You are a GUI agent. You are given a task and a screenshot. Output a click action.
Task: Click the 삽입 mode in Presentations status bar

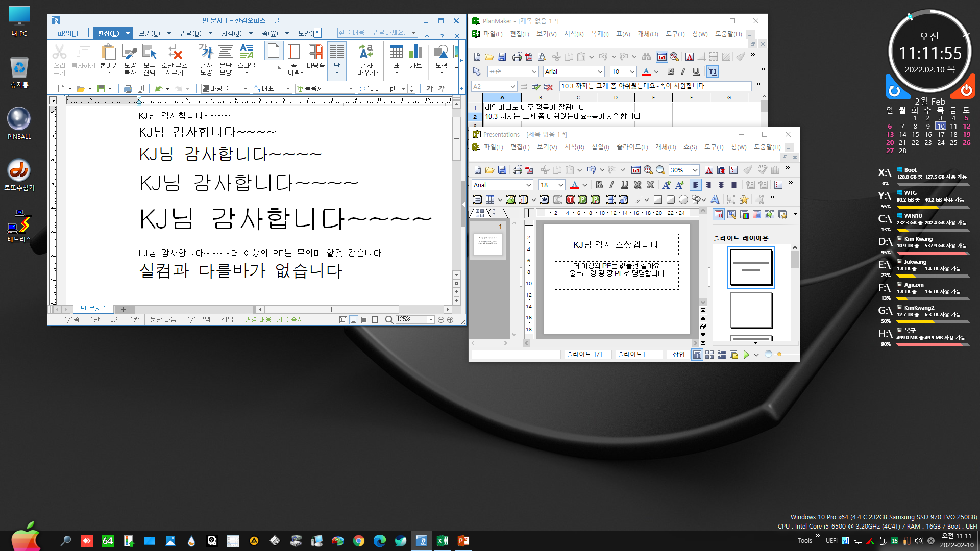coord(678,355)
